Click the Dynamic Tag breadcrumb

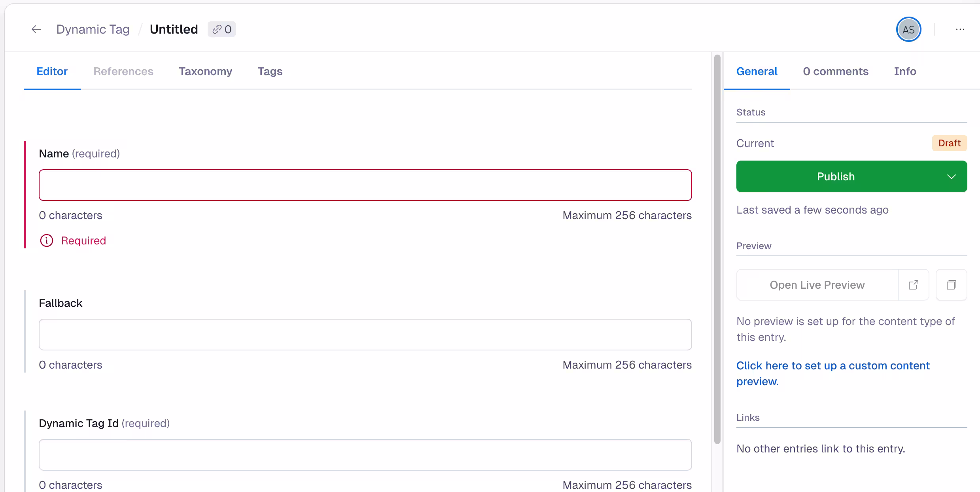coord(93,29)
